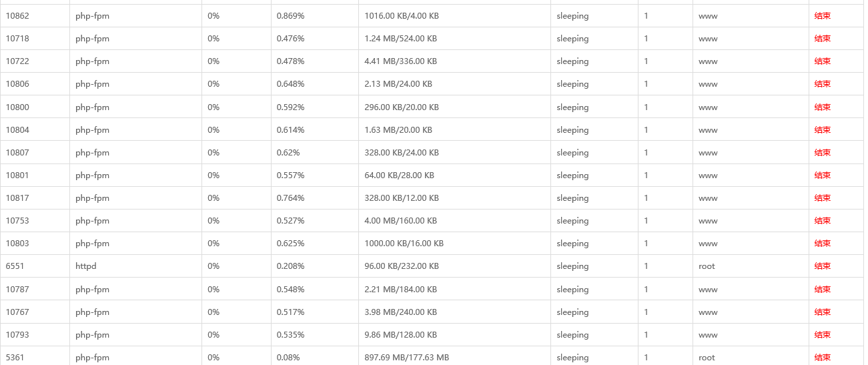
Task: Select the httpd process name cell
Action: click(86, 266)
